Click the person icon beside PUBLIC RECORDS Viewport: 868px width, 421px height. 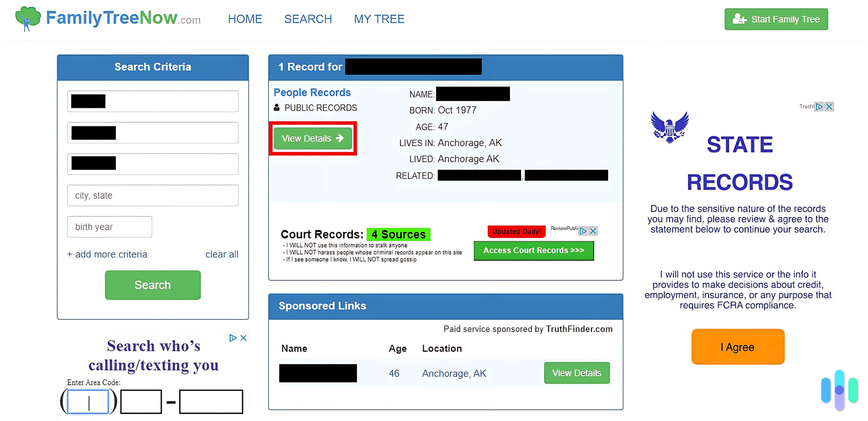277,108
